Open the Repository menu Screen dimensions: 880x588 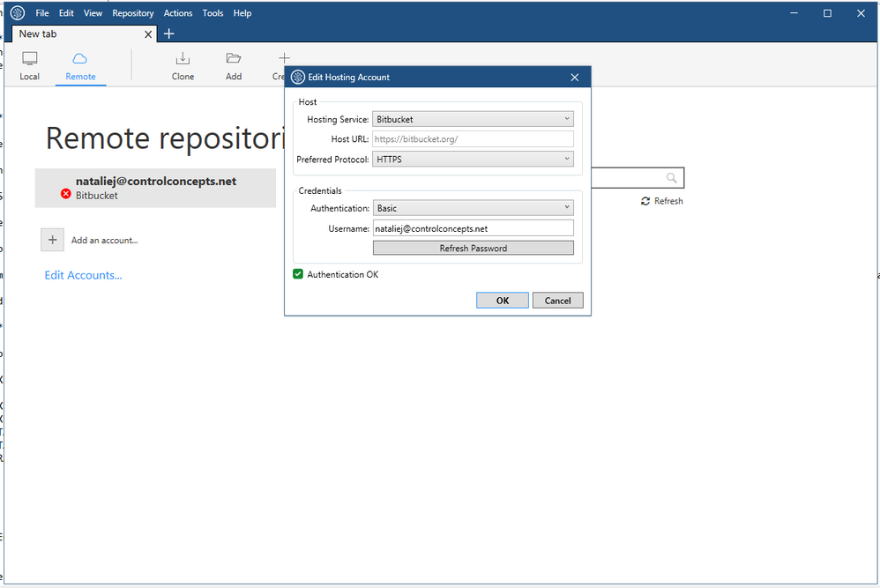tap(133, 13)
